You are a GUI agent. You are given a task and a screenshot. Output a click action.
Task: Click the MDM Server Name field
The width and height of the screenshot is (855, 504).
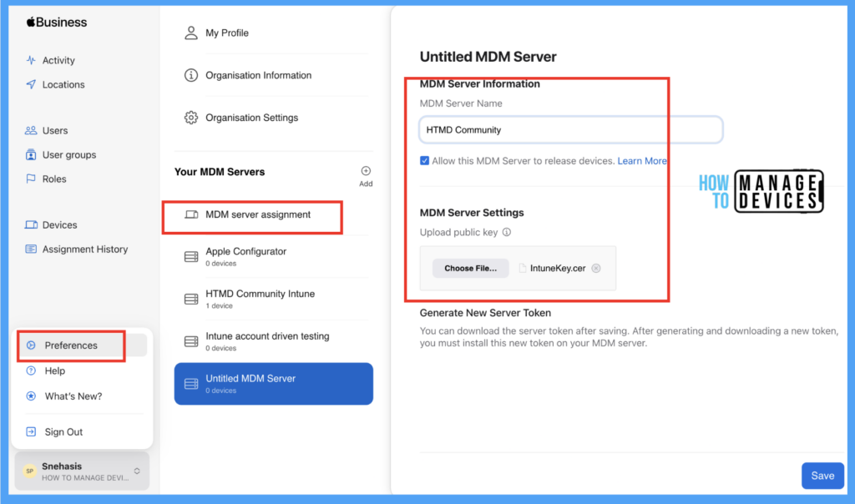point(571,129)
